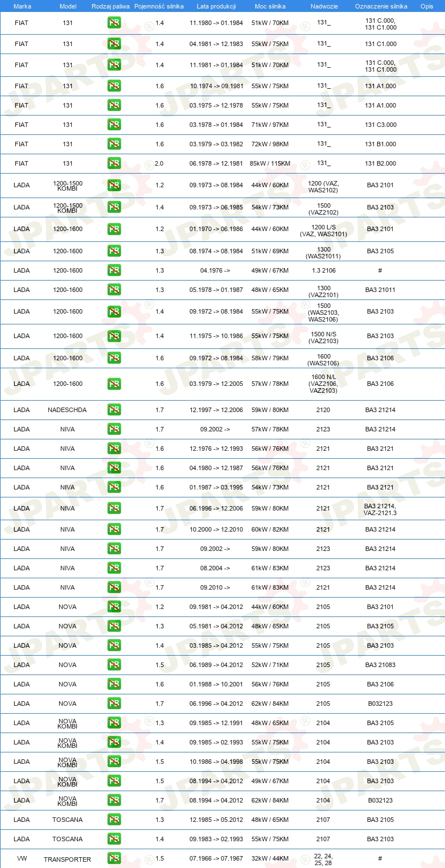Click the PB fuel icon in the 72kW / 98KM row
The width and height of the screenshot is (445, 868).
tap(114, 144)
